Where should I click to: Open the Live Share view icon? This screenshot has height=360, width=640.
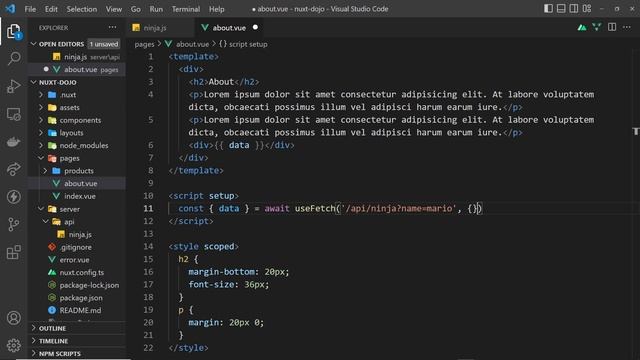(13, 169)
